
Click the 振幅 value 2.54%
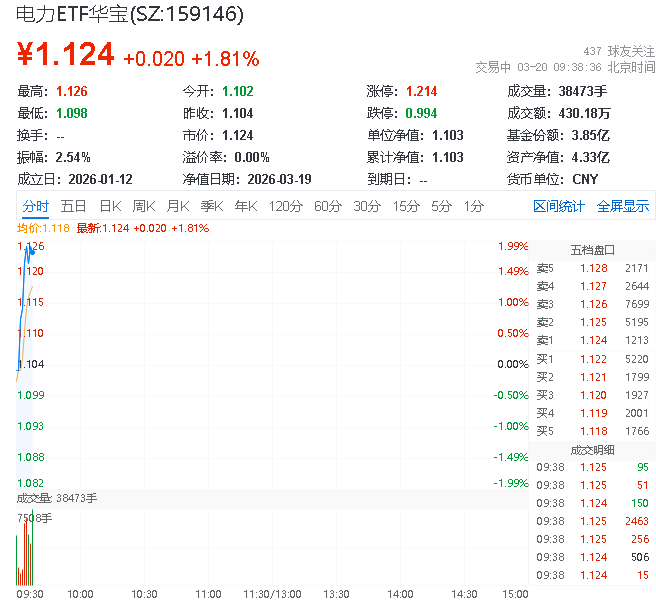click(x=73, y=158)
